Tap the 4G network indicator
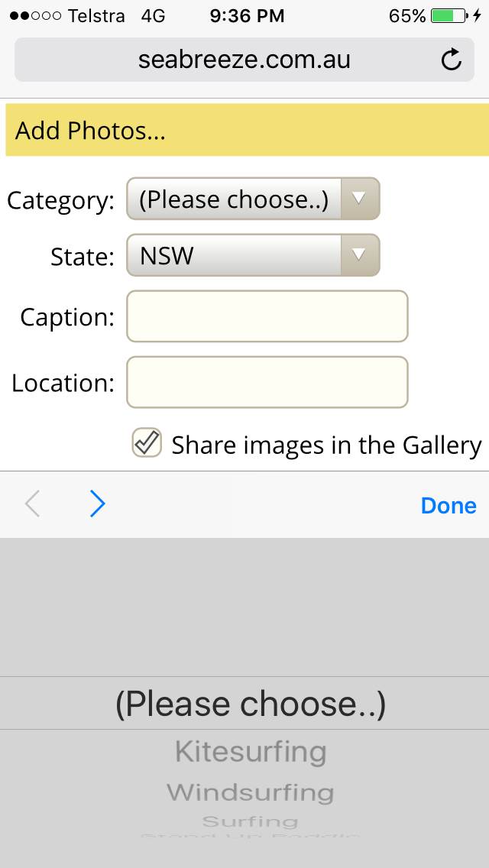Viewport: 489px width, 868px height. click(153, 15)
